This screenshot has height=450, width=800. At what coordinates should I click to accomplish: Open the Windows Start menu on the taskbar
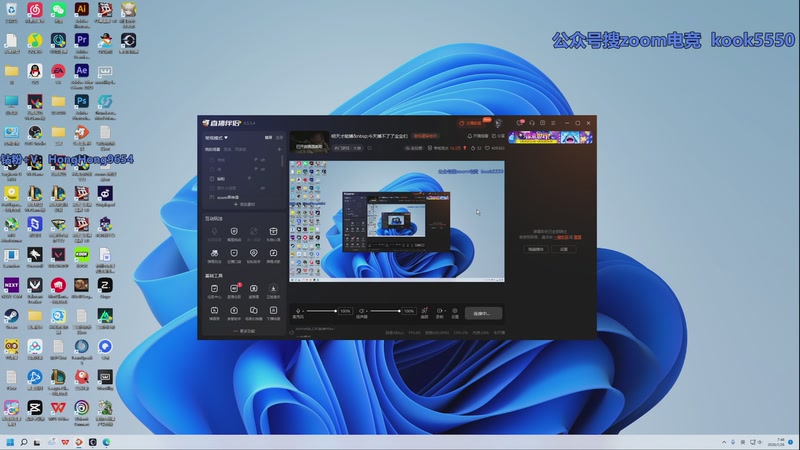point(10,441)
